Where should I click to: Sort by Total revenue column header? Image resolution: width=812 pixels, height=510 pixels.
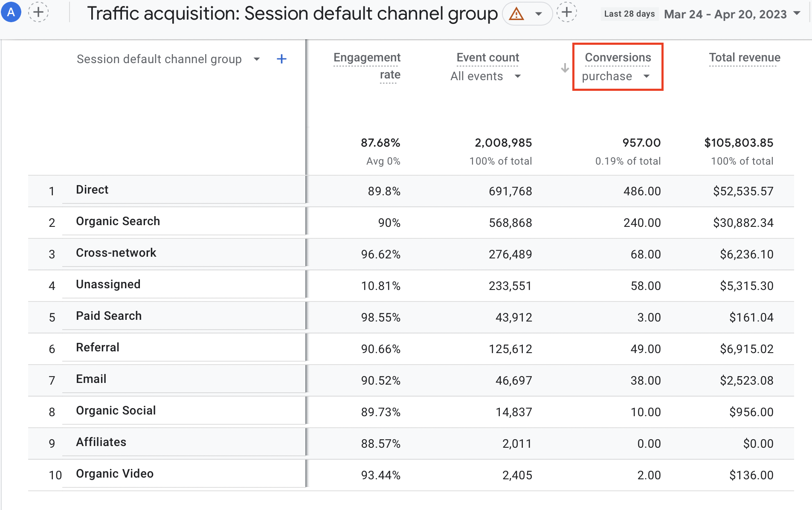[x=744, y=58]
